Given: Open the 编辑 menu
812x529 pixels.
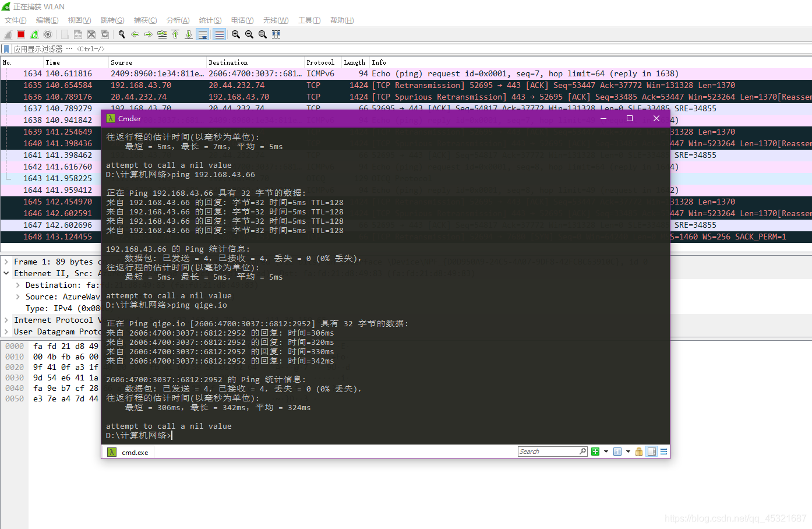Looking at the screenshot, I should [47, 20].
